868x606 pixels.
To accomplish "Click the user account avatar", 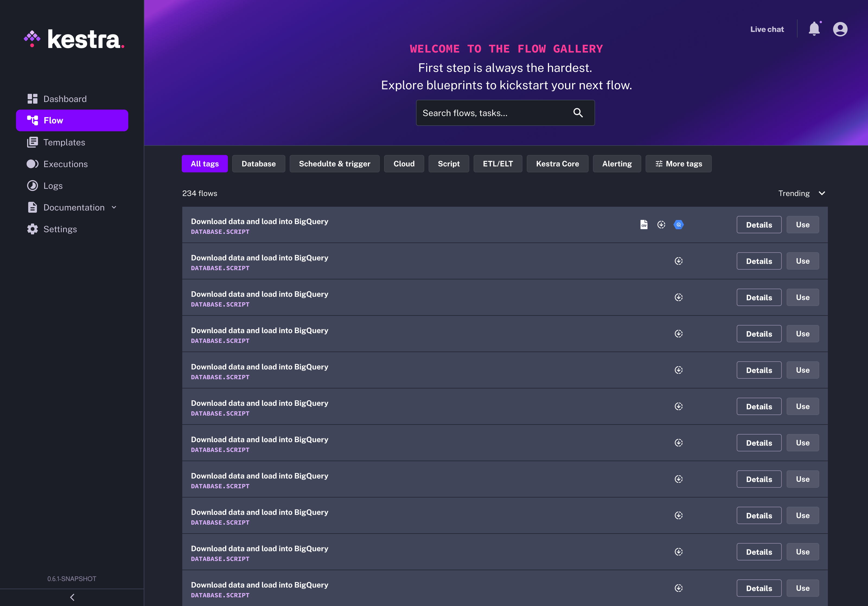I will click(x=840, y=29).
